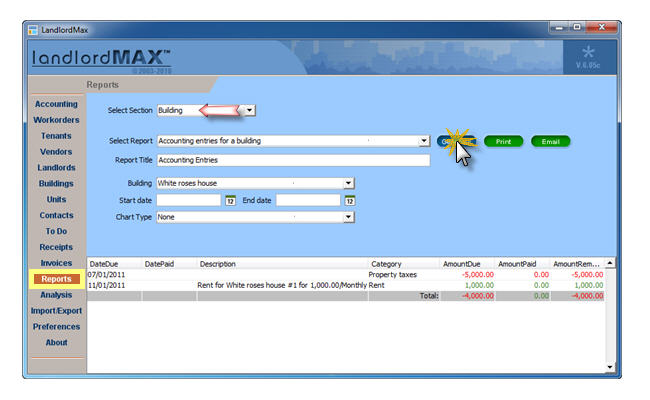
Task: Click the Property taxes category cell
Action: (393, 275)
